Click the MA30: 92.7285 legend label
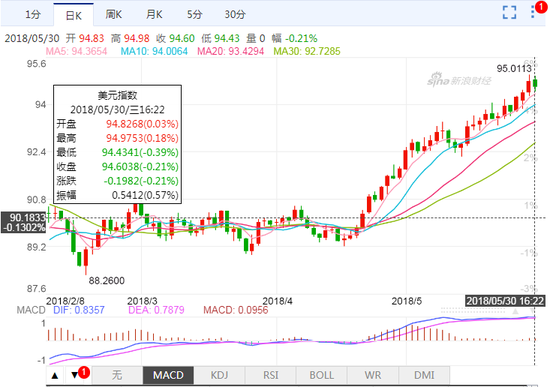Viewport: 550px width, 387px height. click(x=307, y=52)
